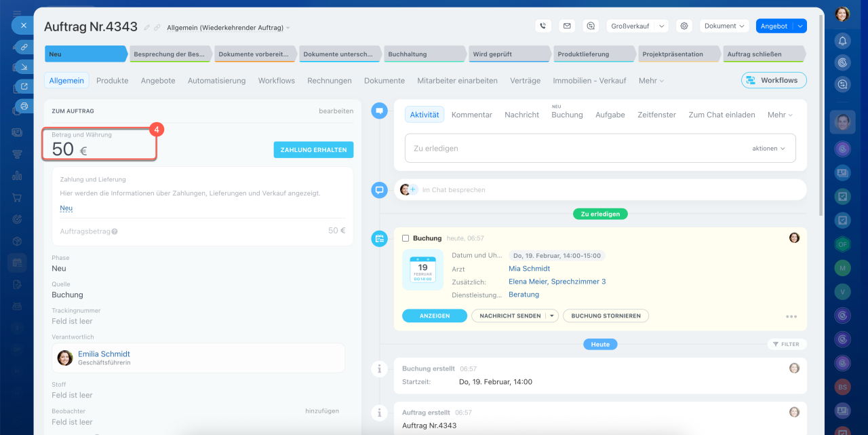The height and width of the screenshot is (435, 868).
Task: Click the print icon on left slider edge
Action: tap(24, 106)
